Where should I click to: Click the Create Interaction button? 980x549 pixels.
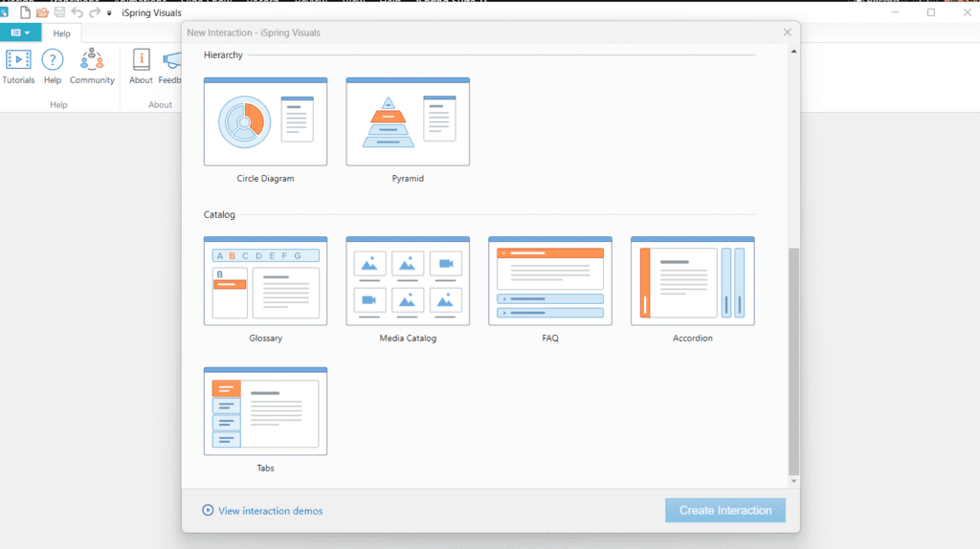tap(725, 511)
